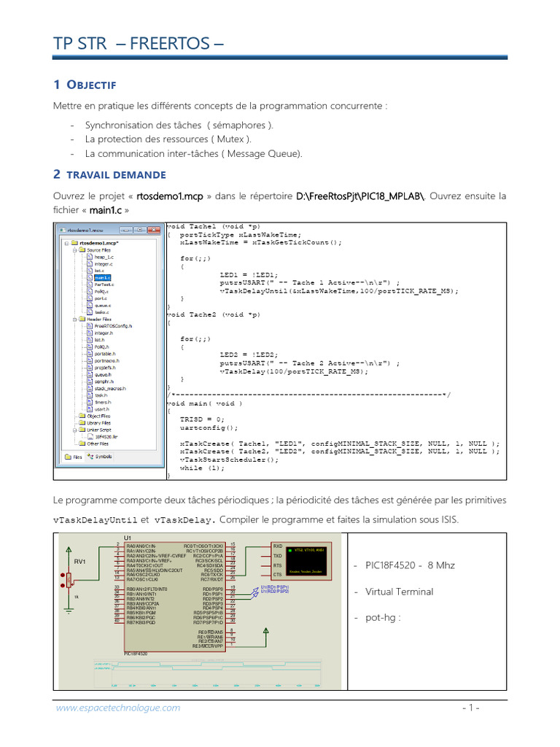Click the Library Files folder icon
Screen dimensions: 560x747
(82, 422)
